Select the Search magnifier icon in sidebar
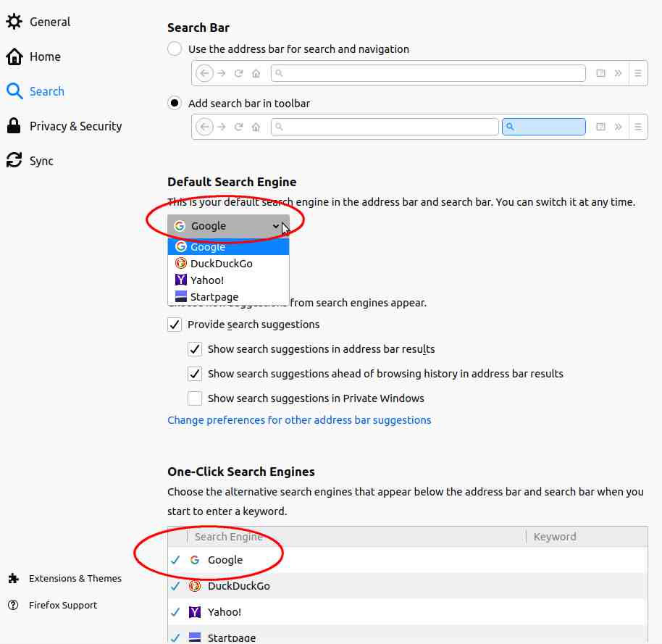The image size is (662, 644). (14, 91)
